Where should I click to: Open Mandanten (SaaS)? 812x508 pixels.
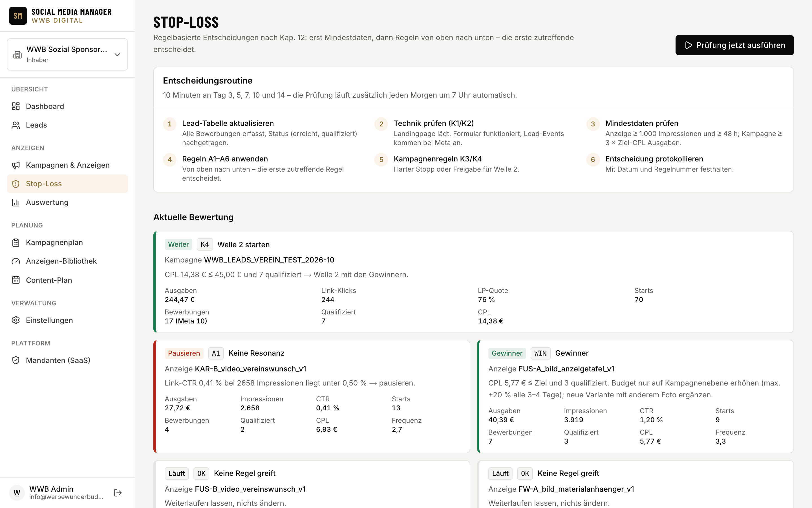pyautogui.click(x=67, y=360)
